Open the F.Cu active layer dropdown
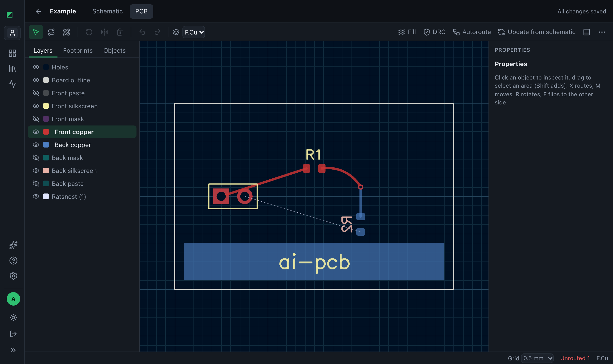This screenshot has height=364, width=613. (194, 32)
